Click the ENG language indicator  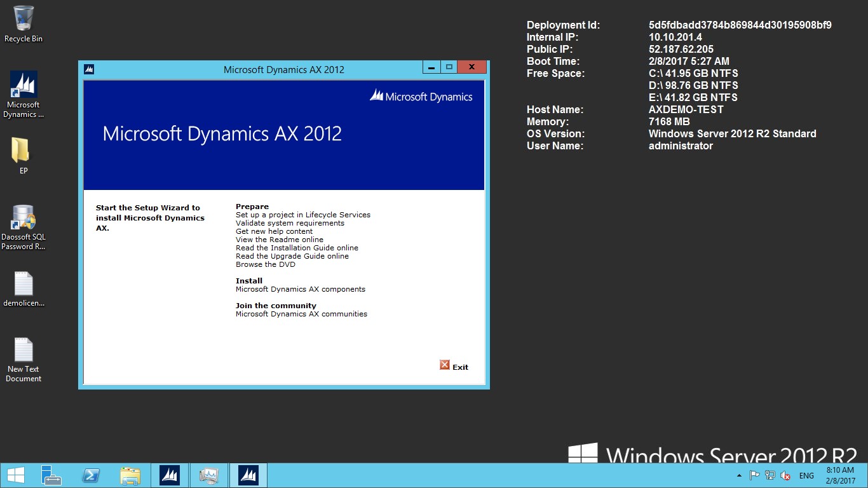coord(806,475)
